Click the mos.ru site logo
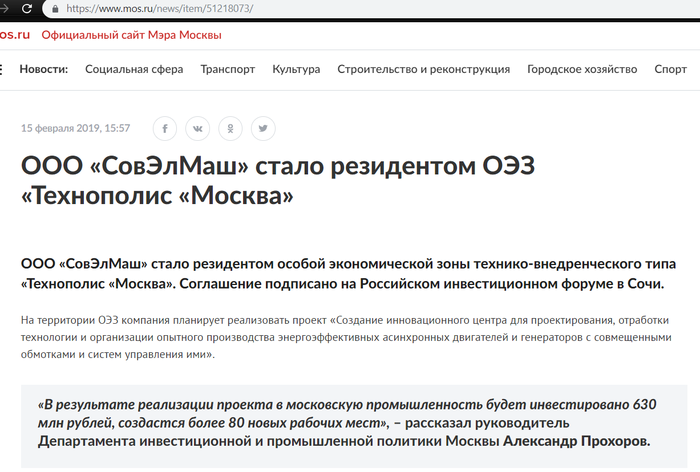 (x=14, y=35)
